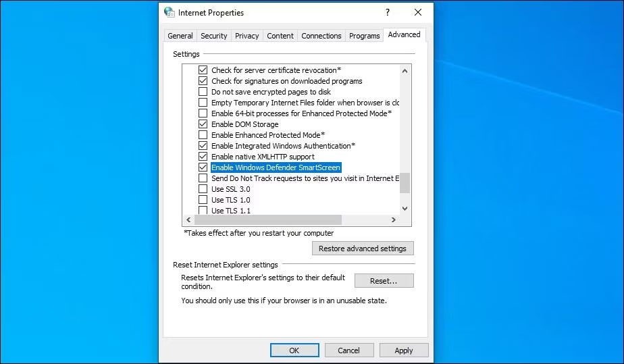Click the horizontal scrollbar left arrow
The height and width of the screenshot is (364, 624).
(188, 220)
